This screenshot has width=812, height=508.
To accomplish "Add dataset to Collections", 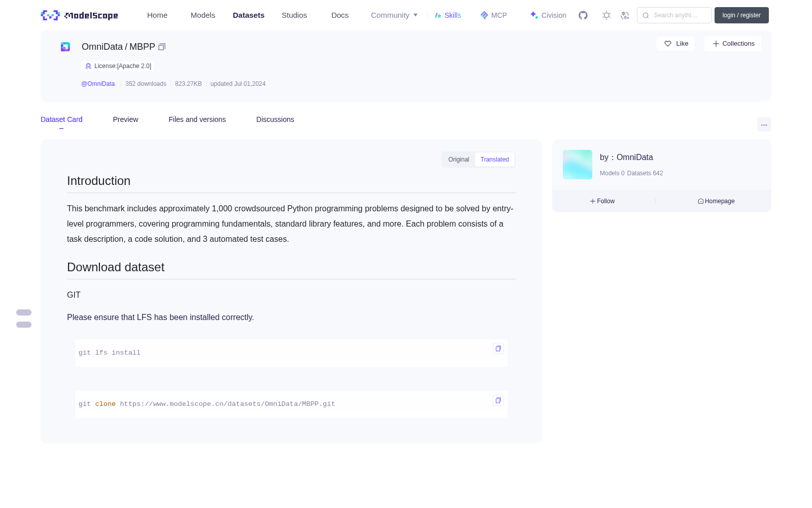I will (733, 44).
